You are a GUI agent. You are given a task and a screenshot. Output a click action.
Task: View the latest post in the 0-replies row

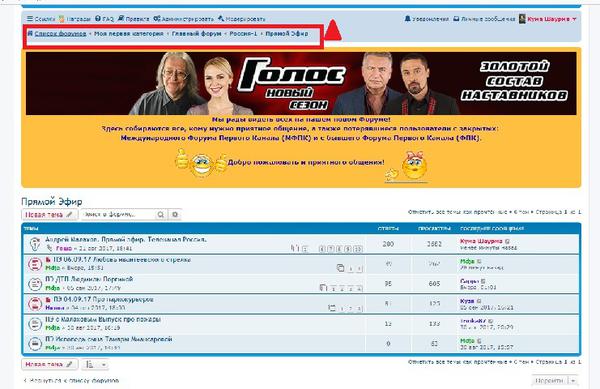(x=479, y=341)
